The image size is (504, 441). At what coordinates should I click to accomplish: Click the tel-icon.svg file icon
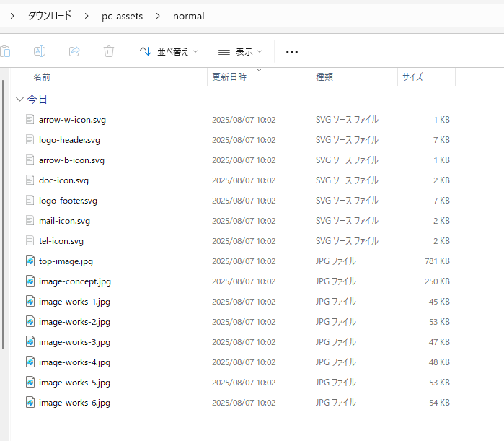[x=30, y=241]
